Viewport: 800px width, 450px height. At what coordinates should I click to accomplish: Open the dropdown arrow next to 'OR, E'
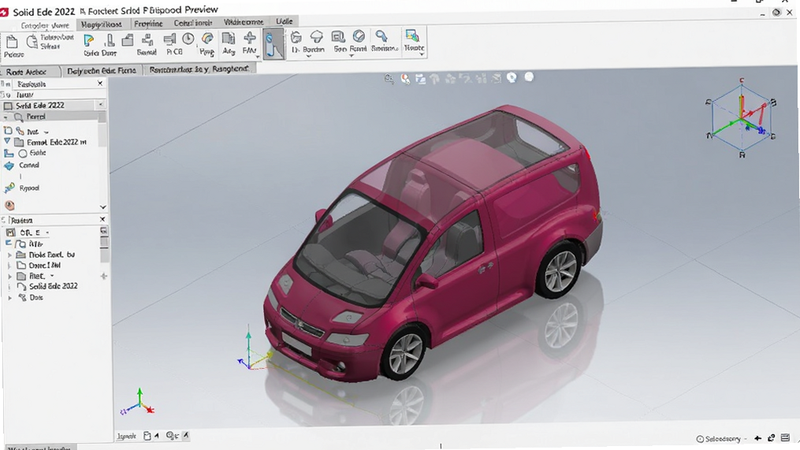(x=47, y=233)
